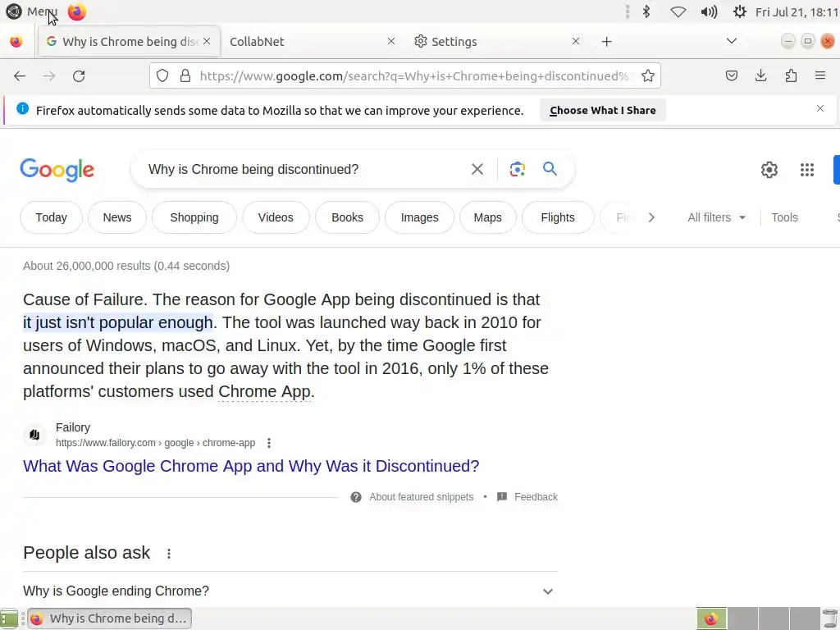Open the All filters dropdown
Viewport: 840px width, 630px height.
pos(716,217)
